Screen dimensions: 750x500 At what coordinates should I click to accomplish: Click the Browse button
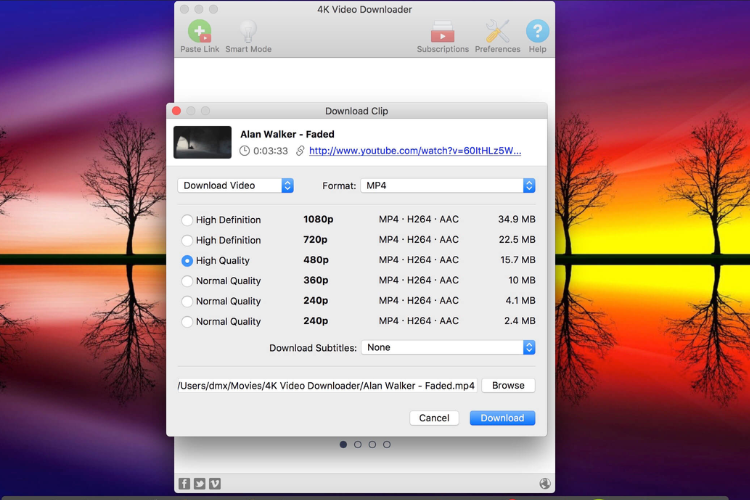pos(508,386)
